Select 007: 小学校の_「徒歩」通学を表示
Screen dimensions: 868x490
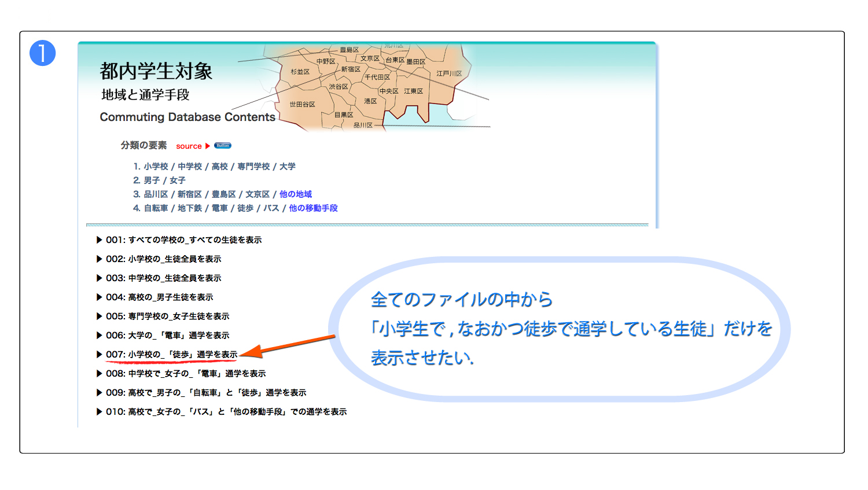171,355
